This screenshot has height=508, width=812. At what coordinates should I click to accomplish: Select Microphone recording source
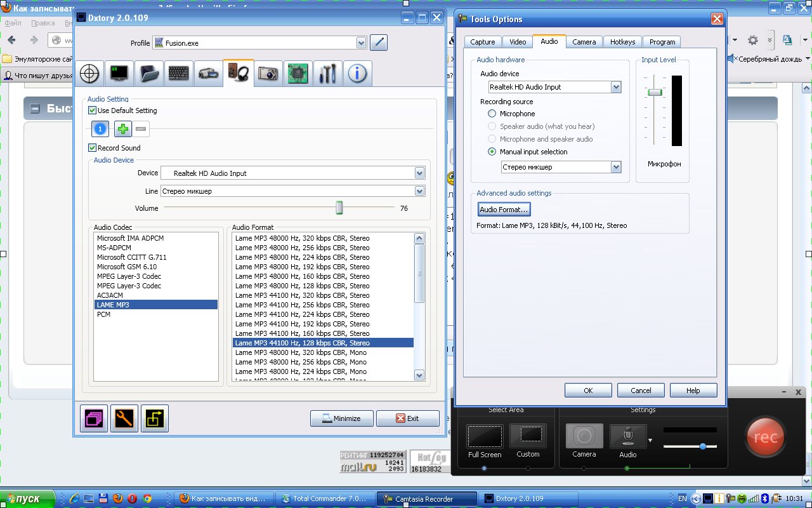[492, 114]
